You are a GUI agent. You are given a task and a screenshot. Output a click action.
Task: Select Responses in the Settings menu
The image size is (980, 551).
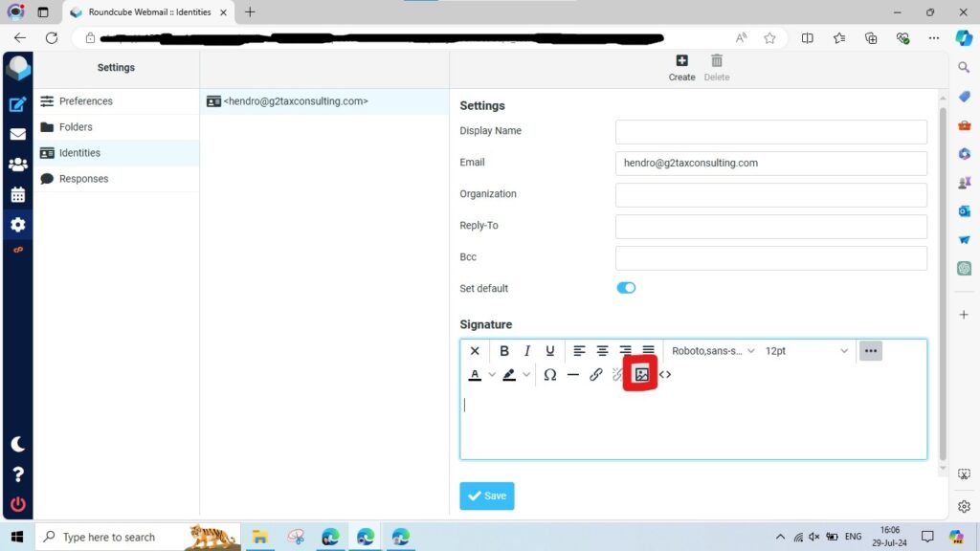pos(83,179)
